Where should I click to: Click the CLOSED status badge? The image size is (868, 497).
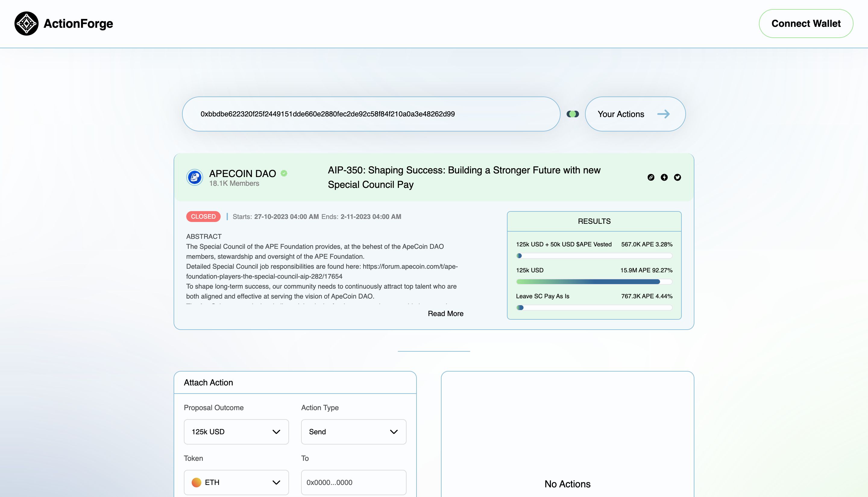coord(203,217)
